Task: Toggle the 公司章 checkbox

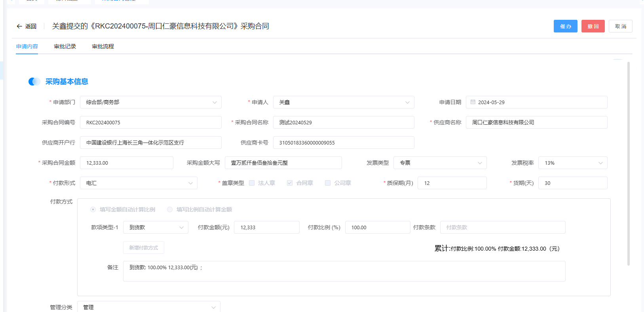Action: [x=328, y=183]
